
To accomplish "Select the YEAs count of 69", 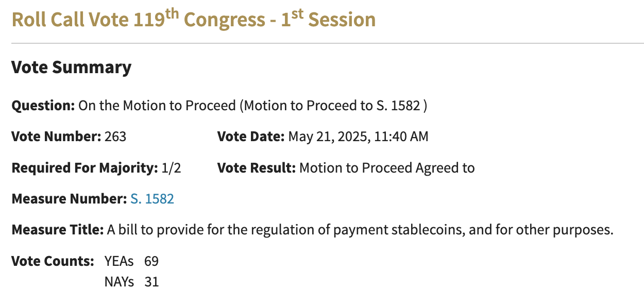I will click(151, 261).
